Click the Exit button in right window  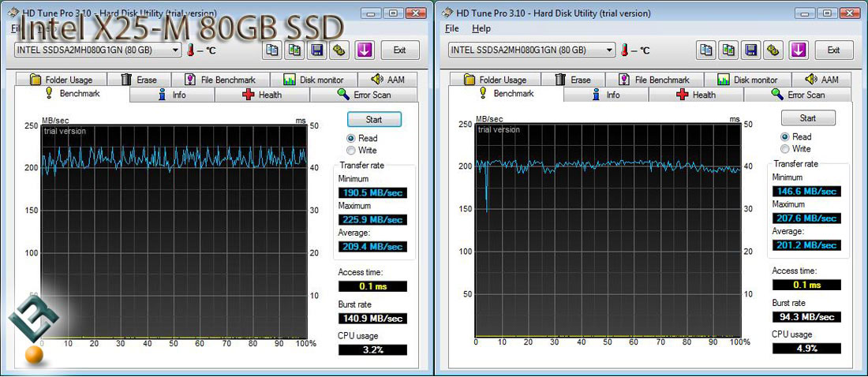point(833,50)
